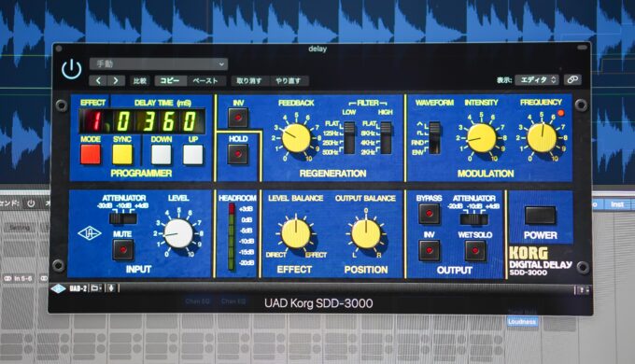Go to next preset with right arrow
This screenshot has height=364, width=635.
click(x=116, y=80)
